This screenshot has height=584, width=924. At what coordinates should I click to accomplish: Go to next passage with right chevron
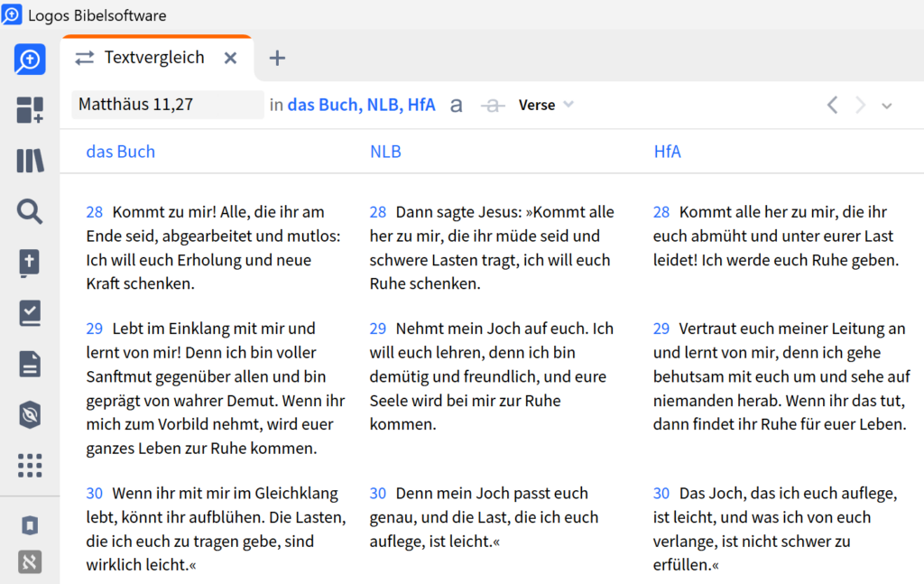click(860, 106)
